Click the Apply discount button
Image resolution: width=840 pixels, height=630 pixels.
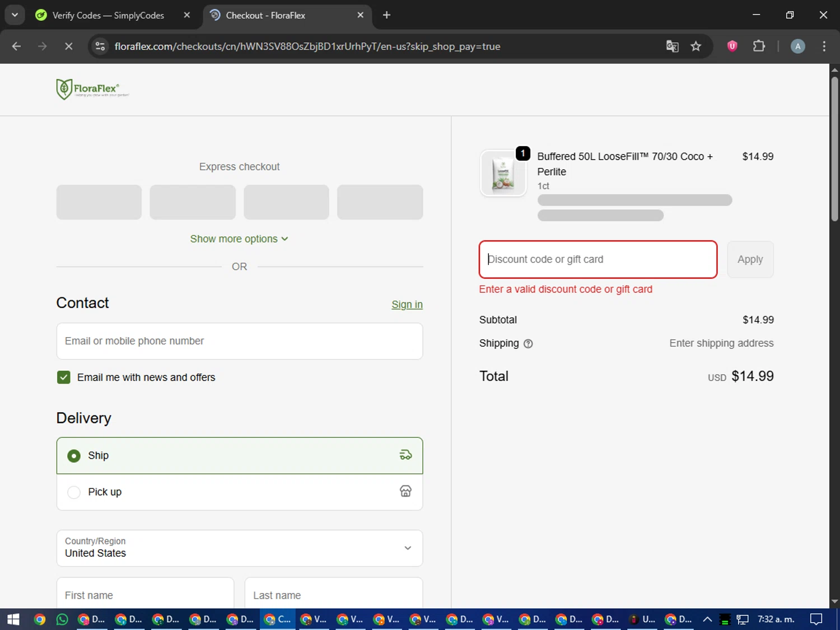750,259
